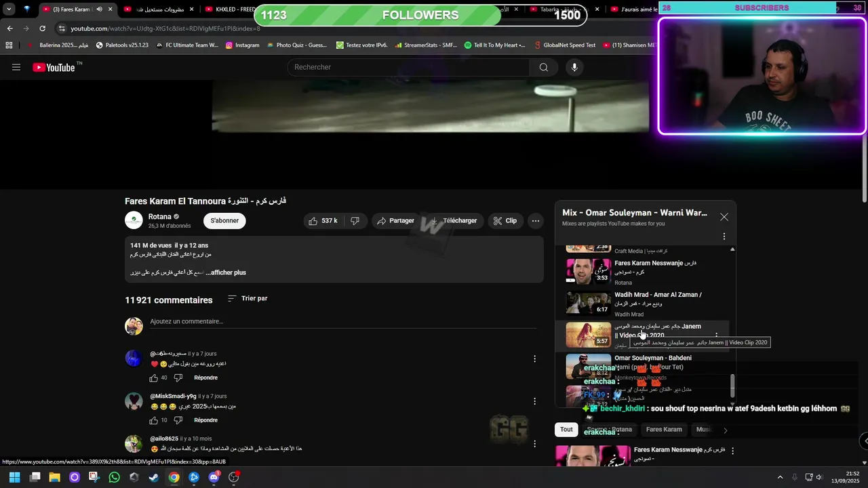This screenshot has width=868, height=488.
Task: Like MiskSmadi-y9g's comment with 10 likes
Action: [x=153, y=420]
